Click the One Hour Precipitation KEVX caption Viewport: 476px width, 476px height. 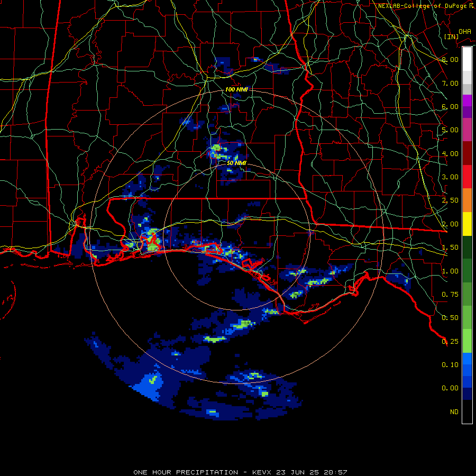[x=240, y=472]
